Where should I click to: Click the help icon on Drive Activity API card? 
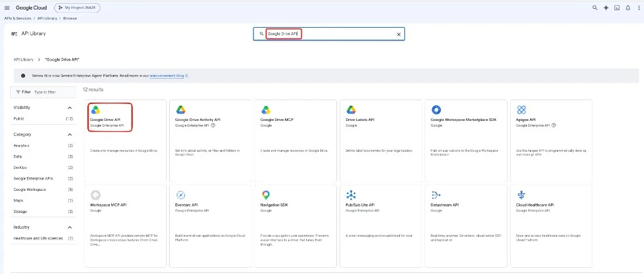pos(213,125)
